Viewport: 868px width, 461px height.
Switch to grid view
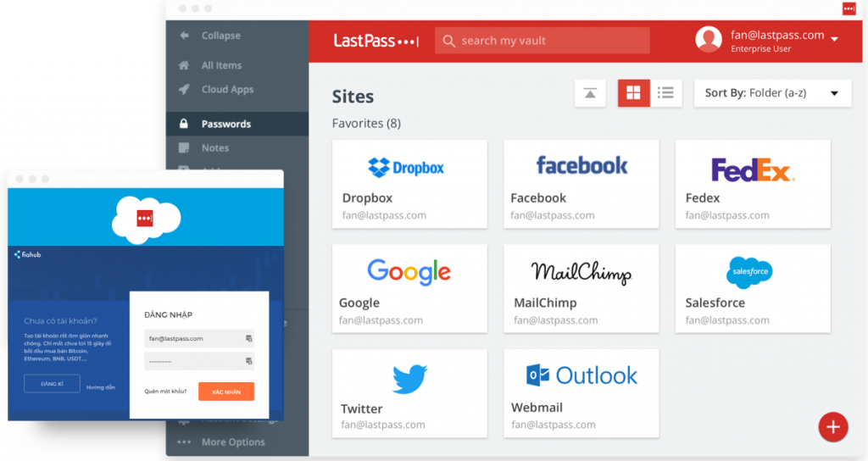(x=633, y=93)
